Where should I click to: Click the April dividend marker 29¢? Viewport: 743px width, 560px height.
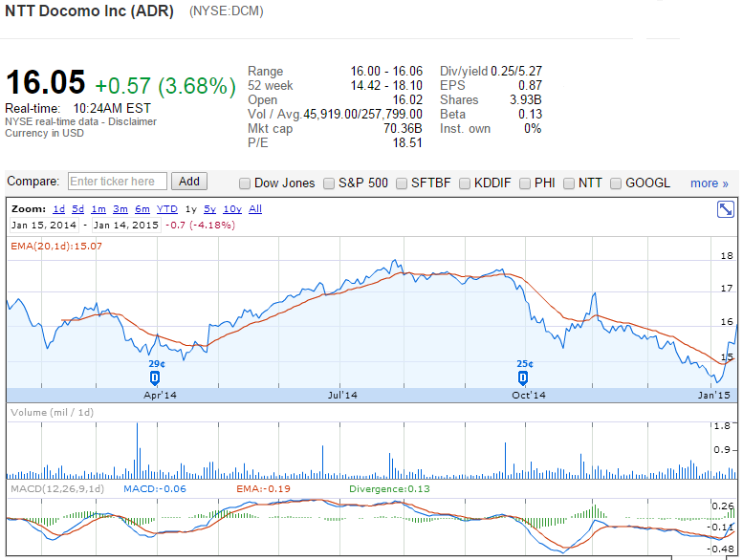coord(155,377)
